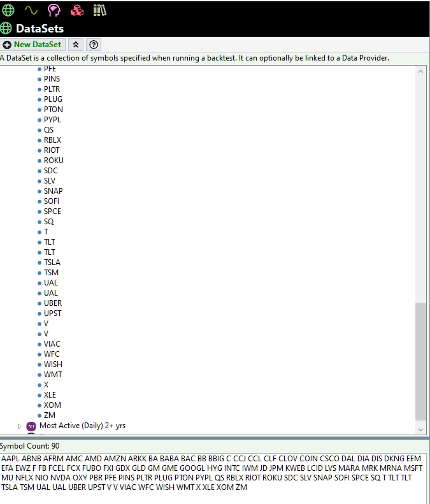Select the XLE symbol

pos(50,395)
